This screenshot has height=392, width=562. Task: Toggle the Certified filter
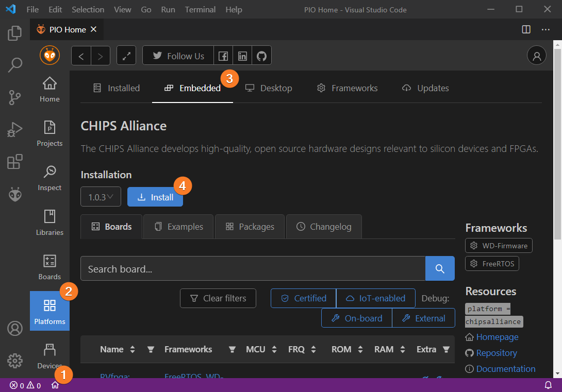pyautogui.click(x=304, y=298)
